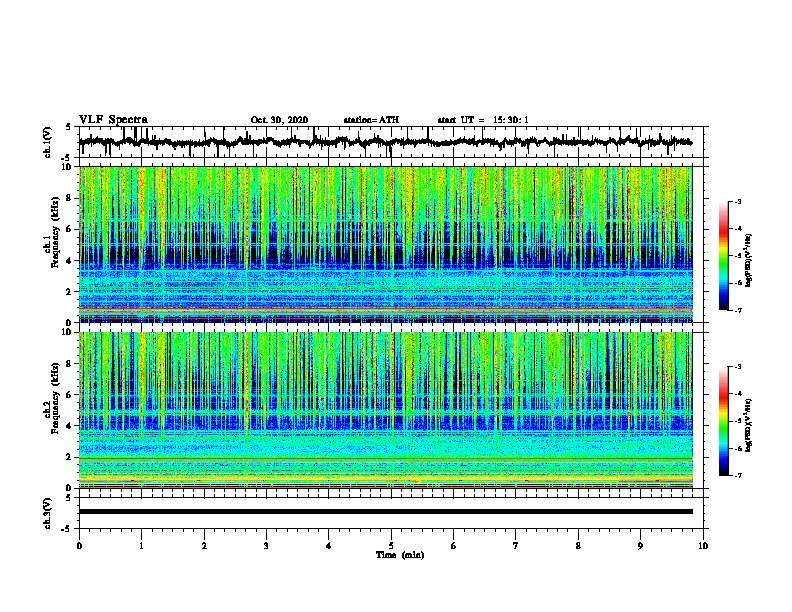Screen dimensions: 792x612
Task: Click the ch.1 colorbar label '-3'
Action: [737, 202]
